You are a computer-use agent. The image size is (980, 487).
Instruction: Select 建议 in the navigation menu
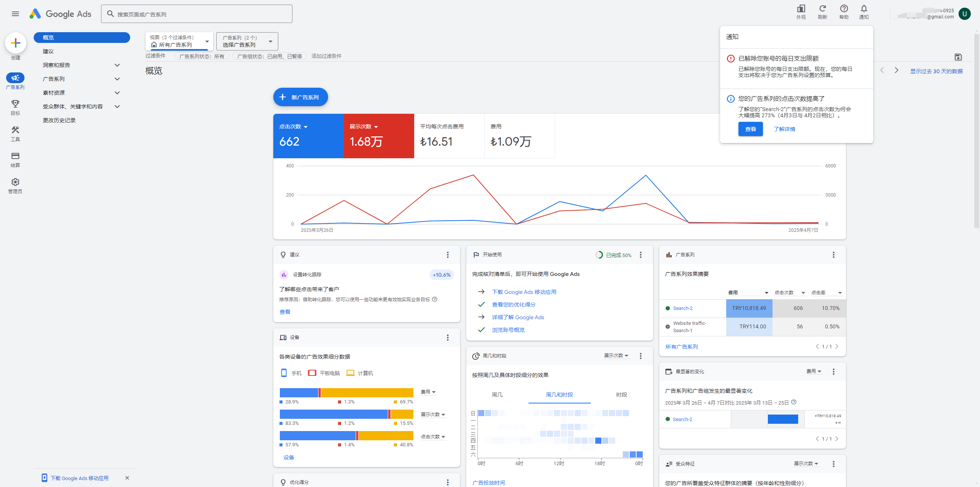tap(48, 51)
